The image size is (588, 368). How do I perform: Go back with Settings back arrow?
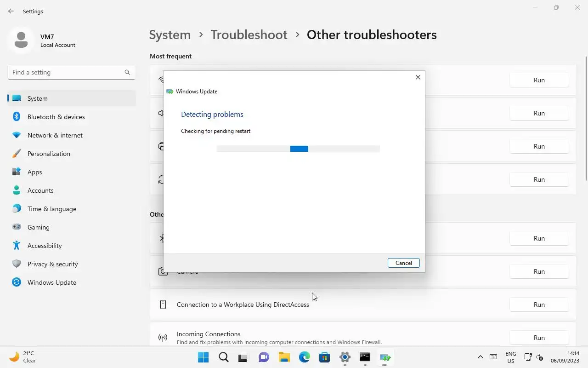coord(11,11)
